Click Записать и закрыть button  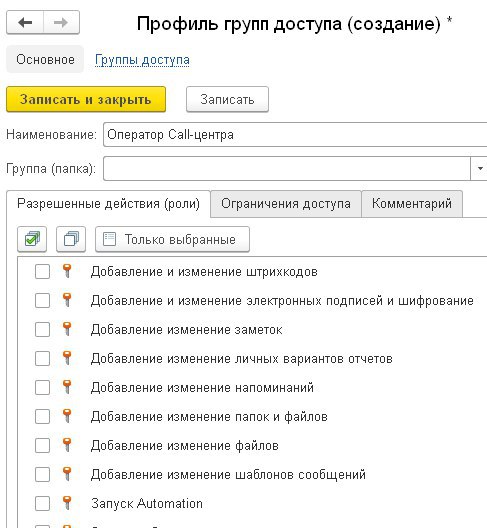click(86, 99)
